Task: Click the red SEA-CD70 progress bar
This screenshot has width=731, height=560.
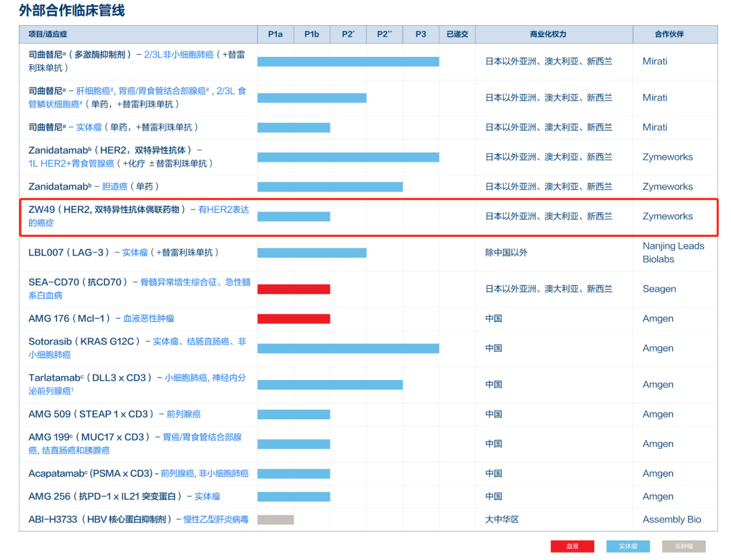Action: tap(294, 289)
